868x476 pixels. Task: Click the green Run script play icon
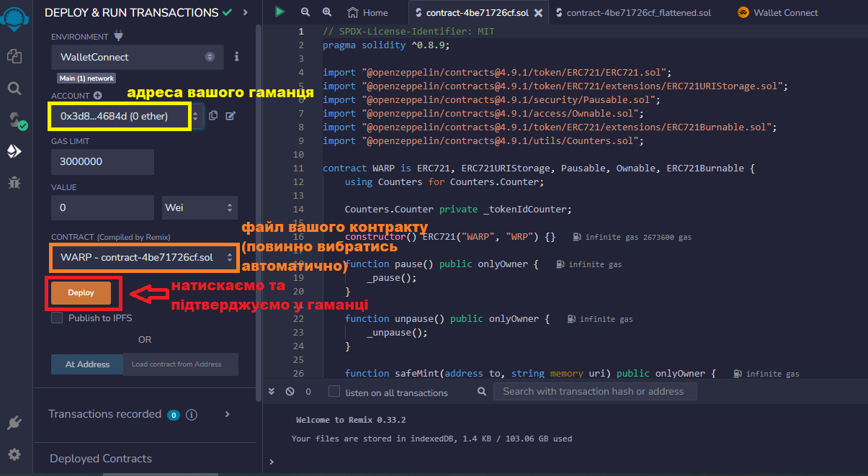tap(279, 12)
